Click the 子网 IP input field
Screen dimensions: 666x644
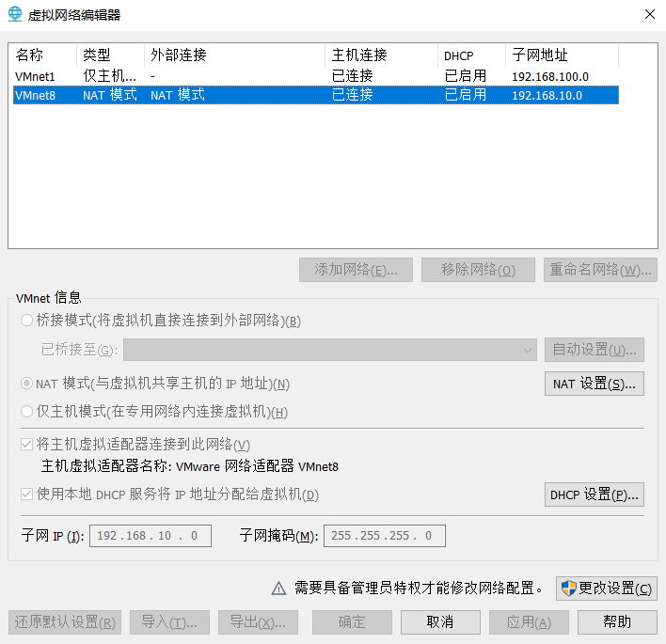150,536
